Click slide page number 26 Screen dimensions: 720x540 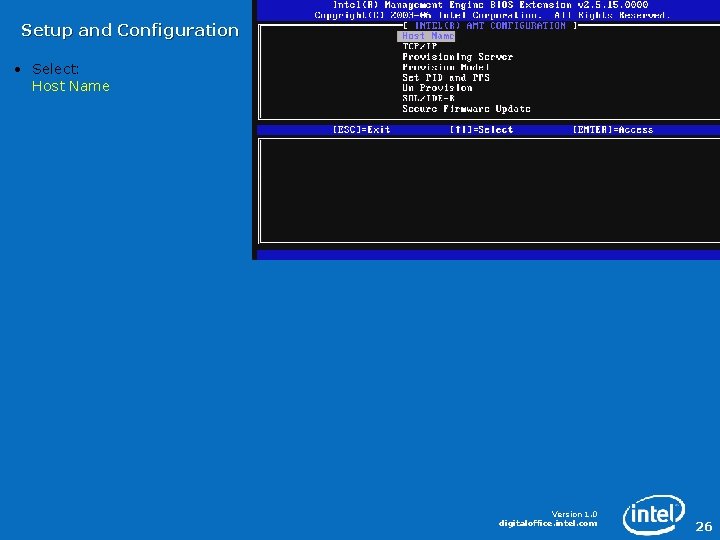703,526
